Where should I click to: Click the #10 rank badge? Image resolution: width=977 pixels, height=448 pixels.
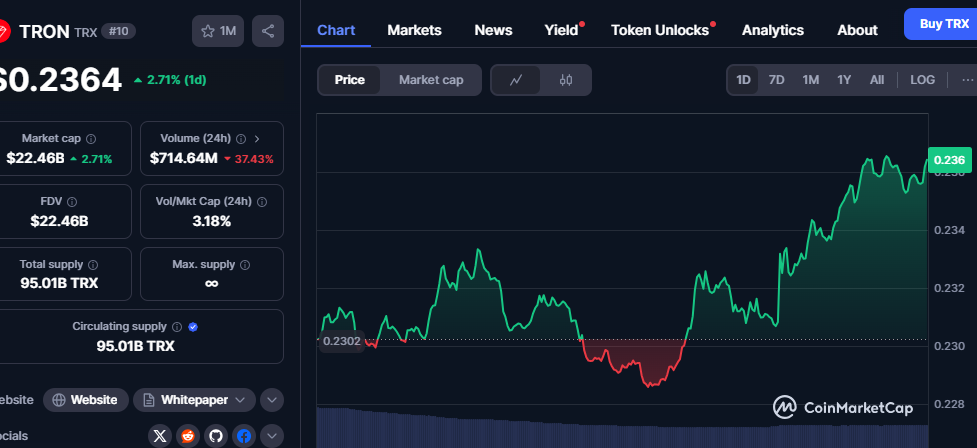pyautogui.click(x=118, y=31)
